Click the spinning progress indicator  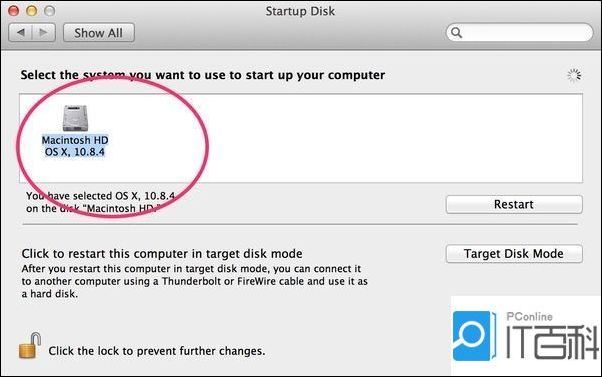(x=574, y=76)
